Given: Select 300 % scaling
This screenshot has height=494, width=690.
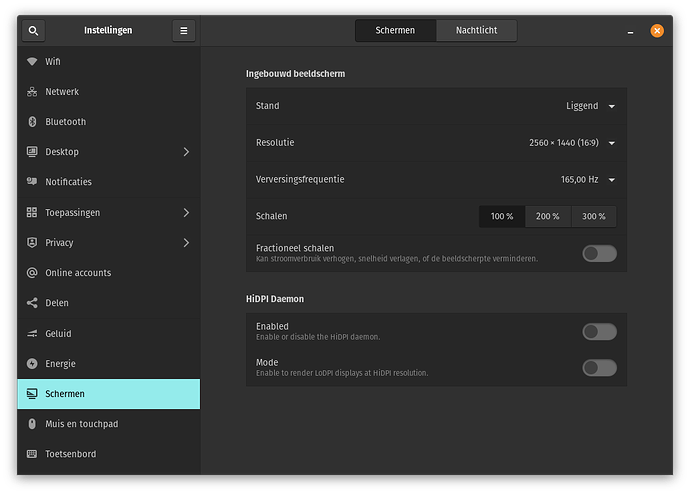Looking at the screenshot, I should pyautogui.click(x=594, y=216).
